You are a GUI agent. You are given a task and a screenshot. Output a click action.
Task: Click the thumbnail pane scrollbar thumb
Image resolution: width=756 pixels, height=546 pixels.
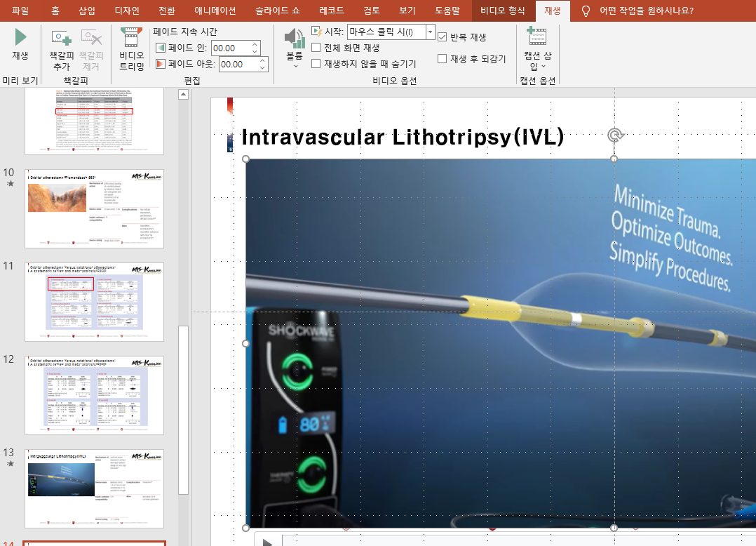pyautogui.click(x=183, y=410)
